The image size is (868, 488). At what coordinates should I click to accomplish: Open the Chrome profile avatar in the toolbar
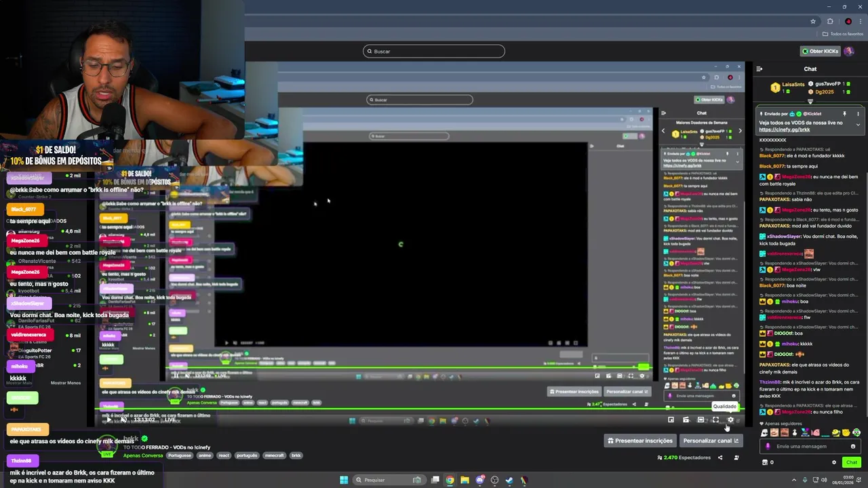click(x=848, y=21)
